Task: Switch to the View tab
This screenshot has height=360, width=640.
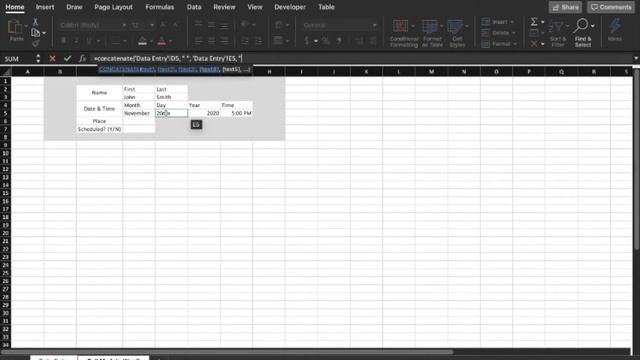Action: [255, 7]
